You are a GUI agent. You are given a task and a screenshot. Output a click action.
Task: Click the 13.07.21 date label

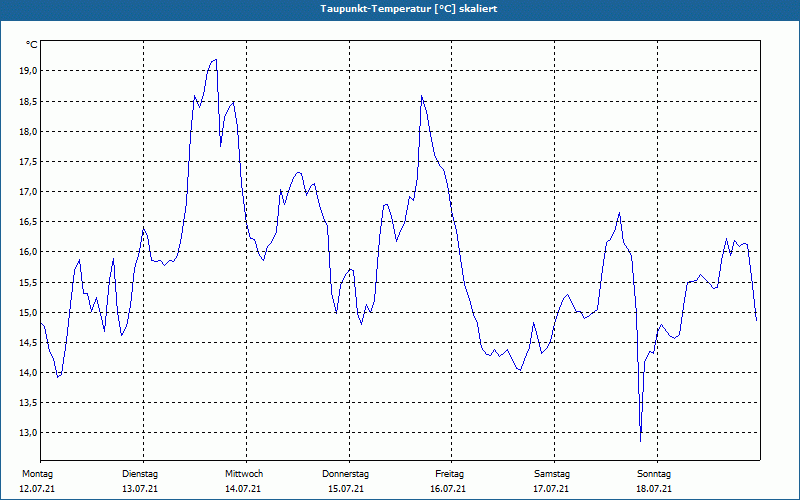(140, 489)
